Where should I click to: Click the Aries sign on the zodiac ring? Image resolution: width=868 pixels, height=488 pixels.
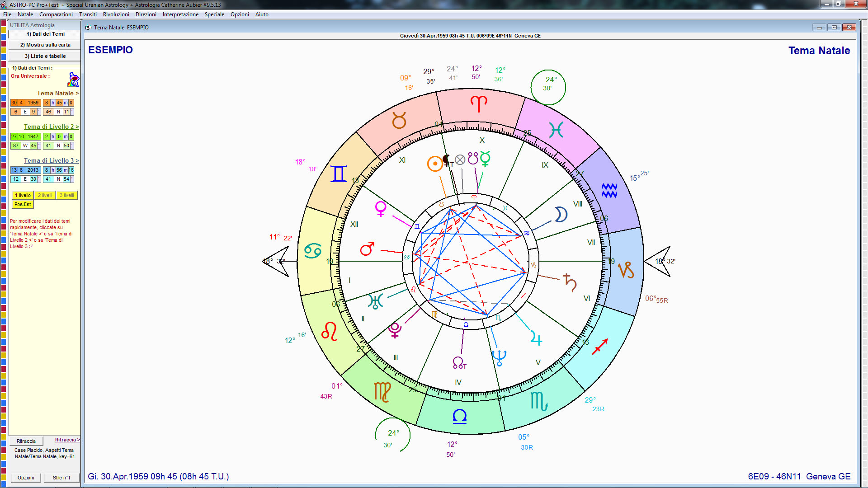tap(479, 104)
